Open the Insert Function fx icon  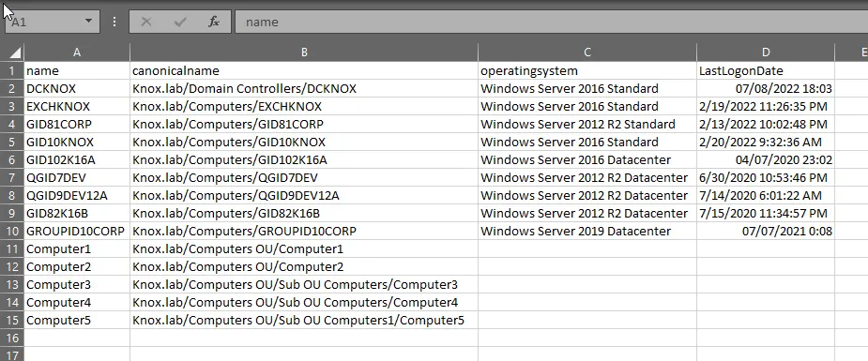(x=214, y=23)
